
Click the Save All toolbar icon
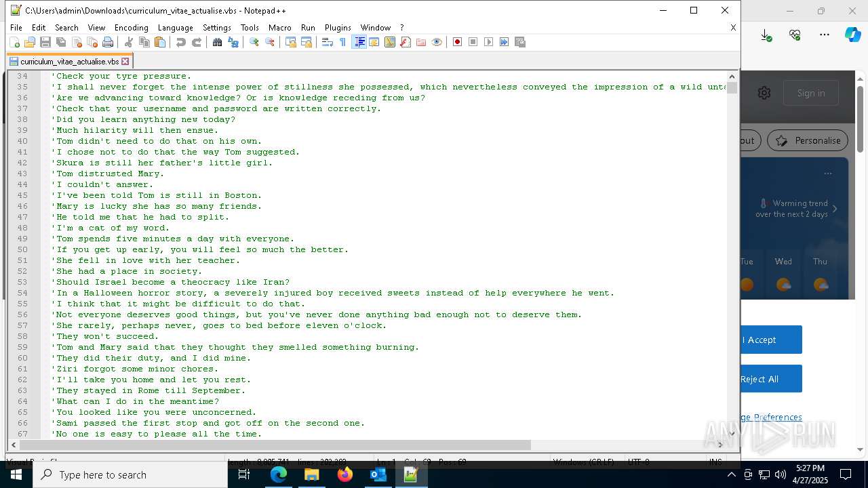click(61, 42)
